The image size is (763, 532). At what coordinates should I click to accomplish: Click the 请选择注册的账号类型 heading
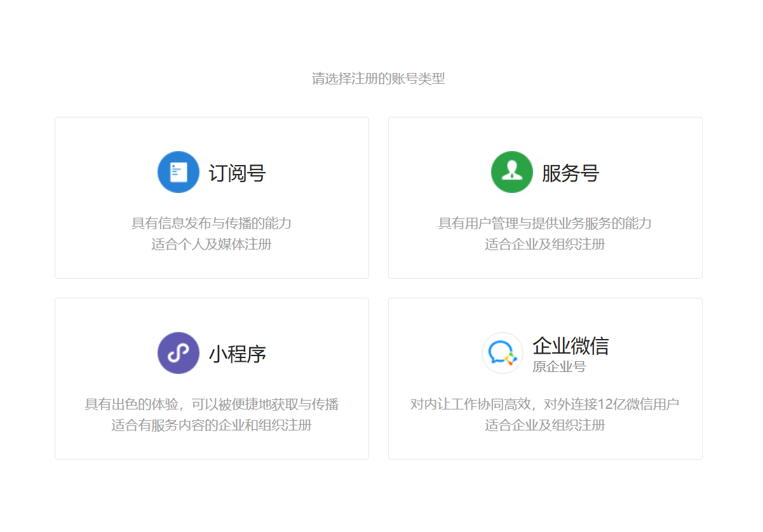(x=377, y=79)
